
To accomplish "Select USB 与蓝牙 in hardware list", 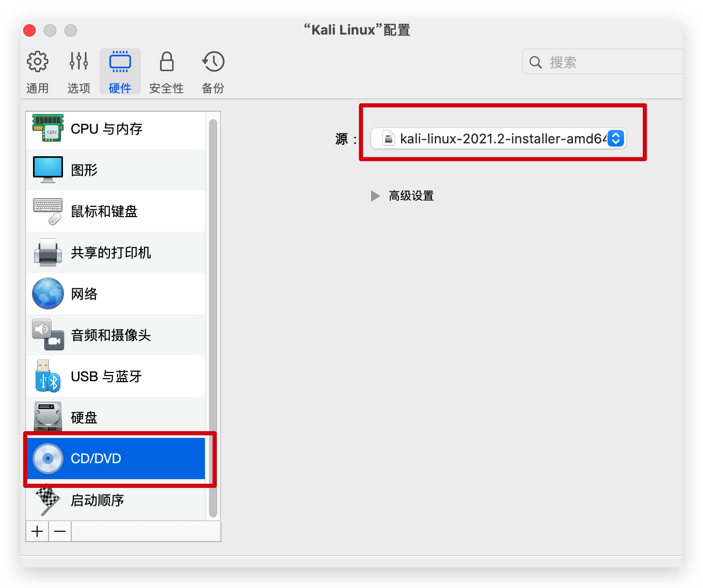I will click(x=116, y=376).
